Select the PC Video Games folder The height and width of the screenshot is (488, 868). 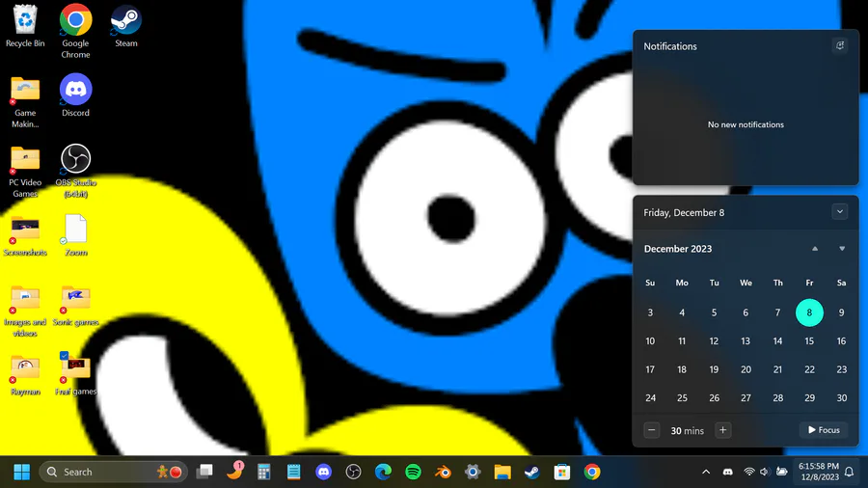pyautogui.click(x=25, y=172)
